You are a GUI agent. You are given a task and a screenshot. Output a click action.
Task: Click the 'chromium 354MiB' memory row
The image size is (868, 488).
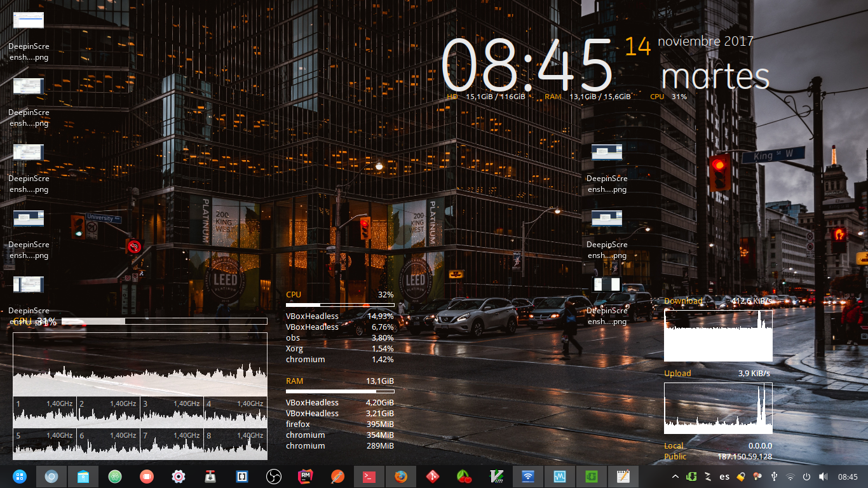point(340,435)
